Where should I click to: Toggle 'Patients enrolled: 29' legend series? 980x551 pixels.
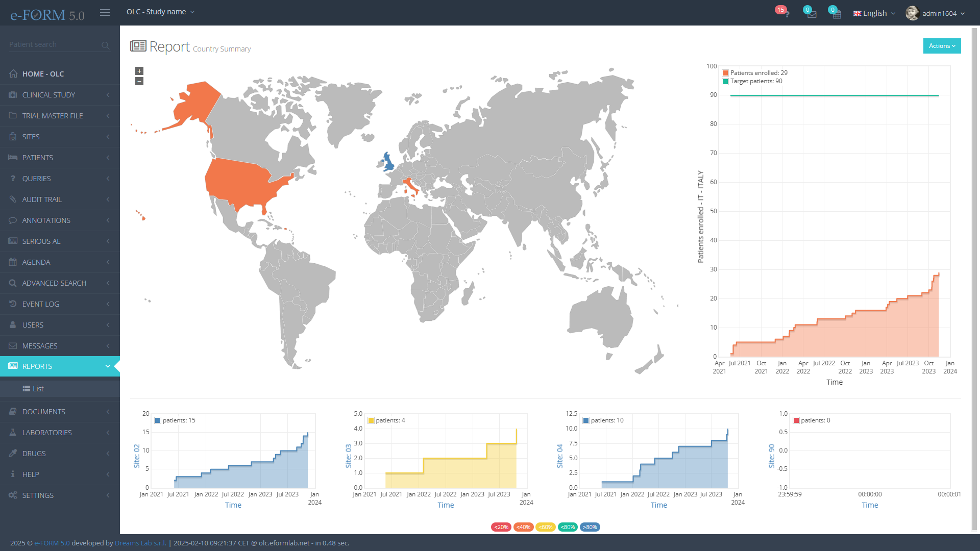click(x=755, y=73)
